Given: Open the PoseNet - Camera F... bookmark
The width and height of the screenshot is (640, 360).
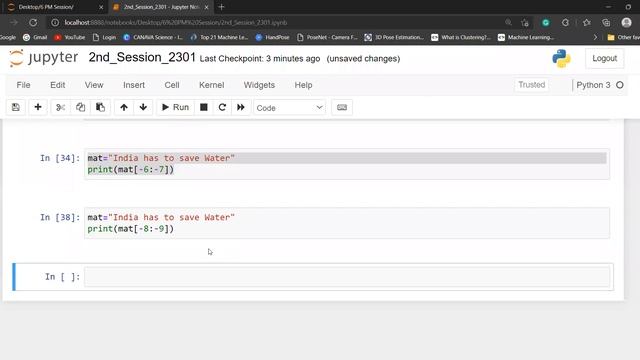Looking at the screenshot, I should tap(327, 37).
